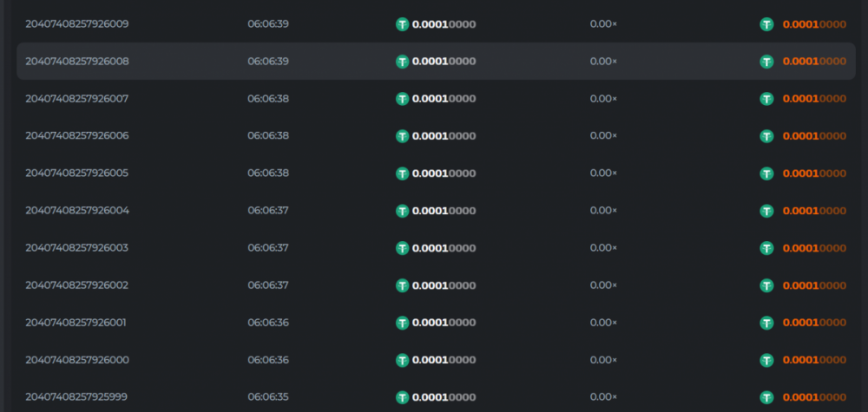The width and height of the screenshot is (868, 412).
Task: Click the bet amount Tether icon in row 20407408257926007
Action: pos(402,99)
